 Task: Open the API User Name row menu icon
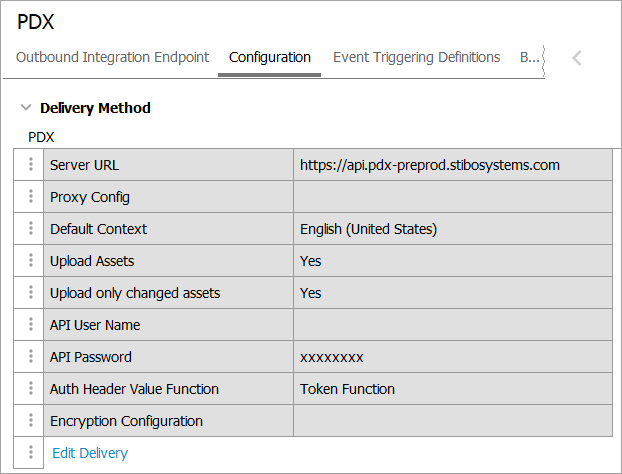click(x=31, y=325)
